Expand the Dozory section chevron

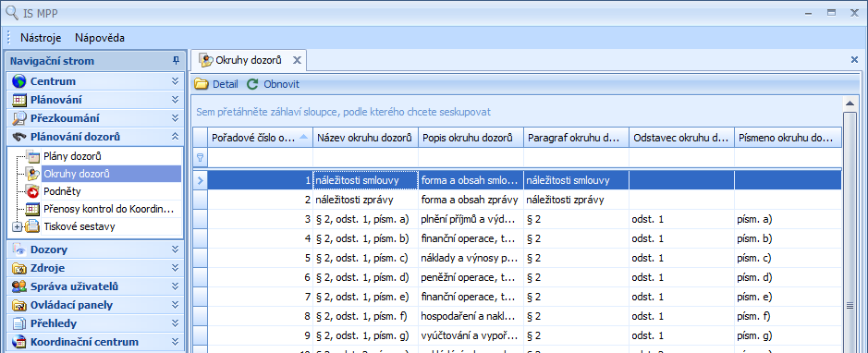point(175,250)
